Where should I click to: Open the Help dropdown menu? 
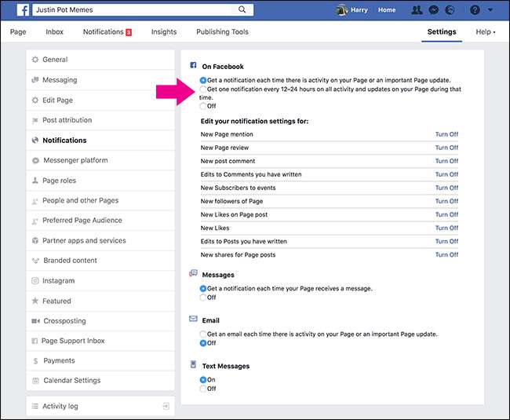coord(485,32)
